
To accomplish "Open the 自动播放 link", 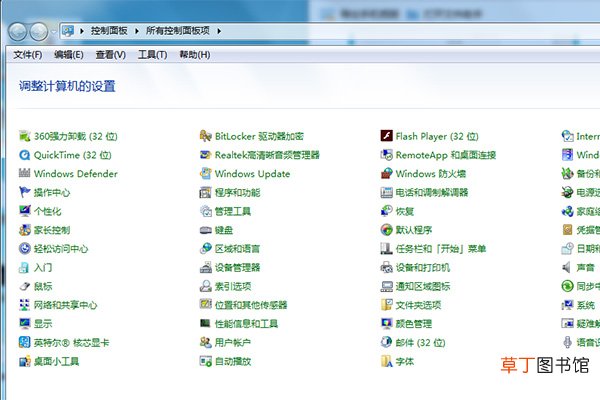I will [233, 361].
